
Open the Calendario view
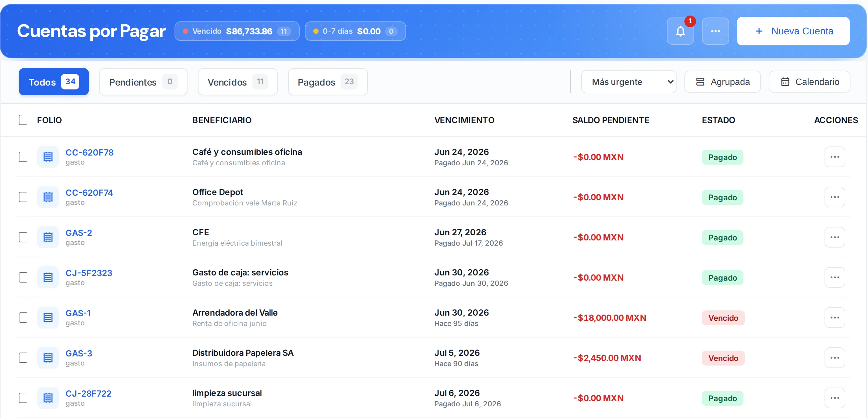(809, 82)
